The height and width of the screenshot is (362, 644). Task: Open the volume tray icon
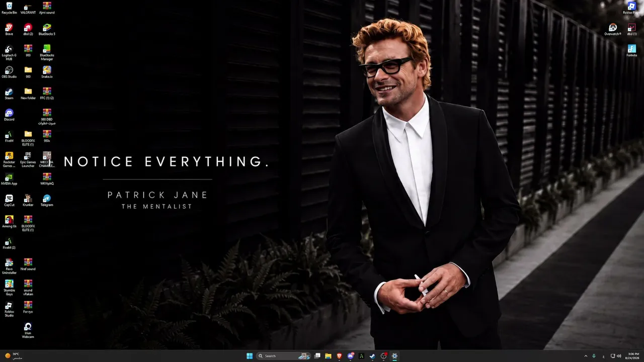(619, 356)
